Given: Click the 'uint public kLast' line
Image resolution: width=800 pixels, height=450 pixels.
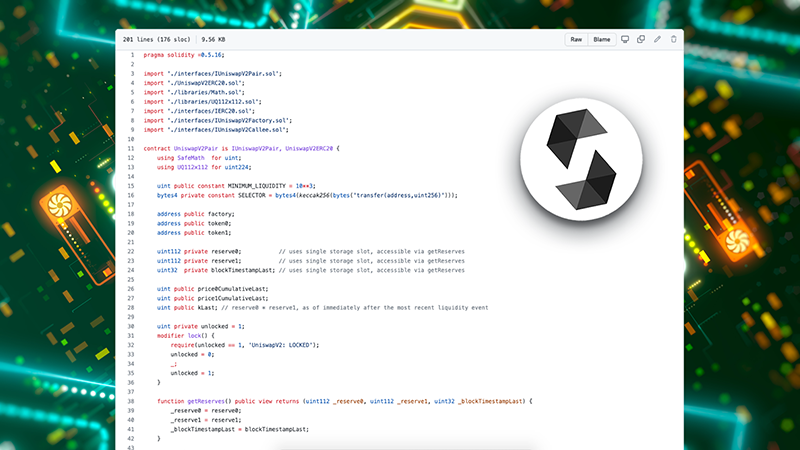Looking at the screenshot, I should tap(322, 308).
